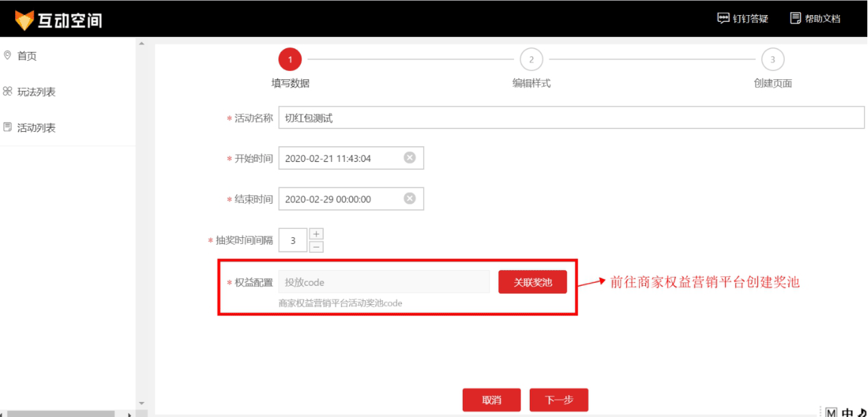
Task: Open 活动列表 in sidebar
Action: [x=36, y=128]
